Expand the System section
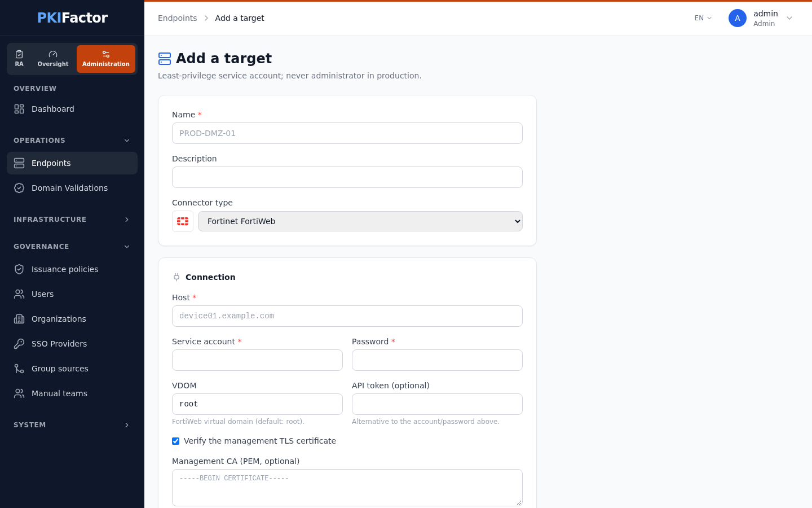This screenshot has width=812, height=508. [72, 425]
